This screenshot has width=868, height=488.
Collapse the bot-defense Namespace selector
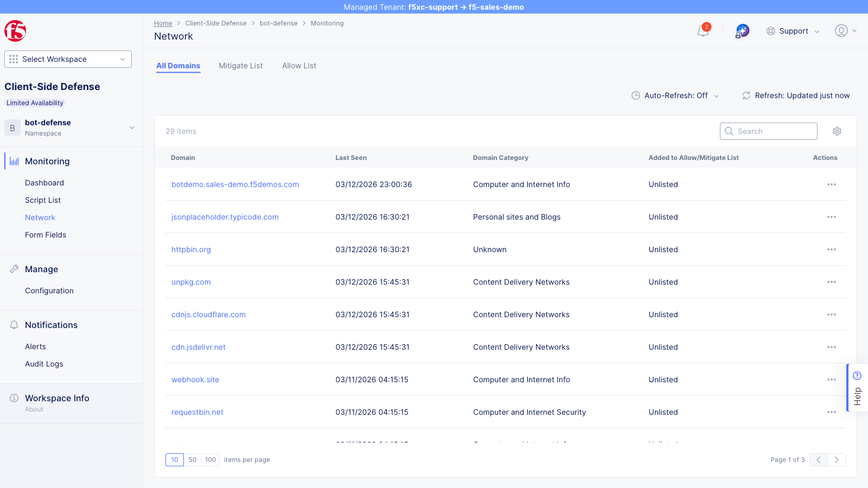[131, 127]
